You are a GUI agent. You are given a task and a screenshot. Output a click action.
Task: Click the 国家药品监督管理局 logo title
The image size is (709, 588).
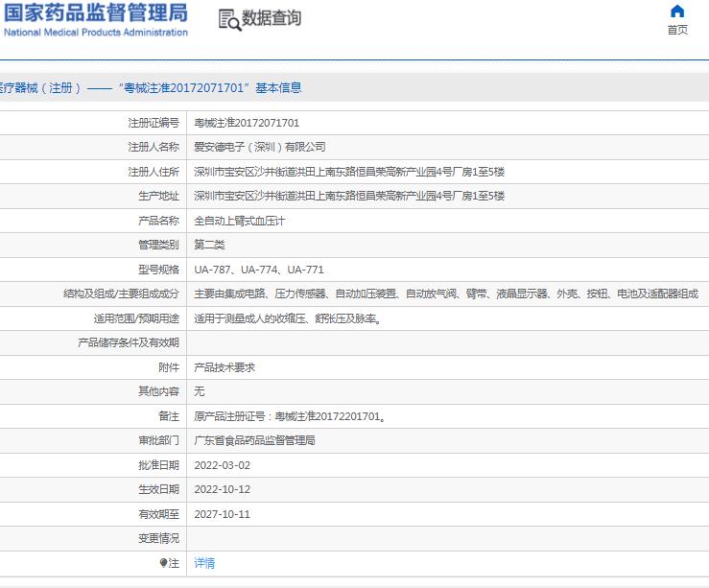pos(96,13)
